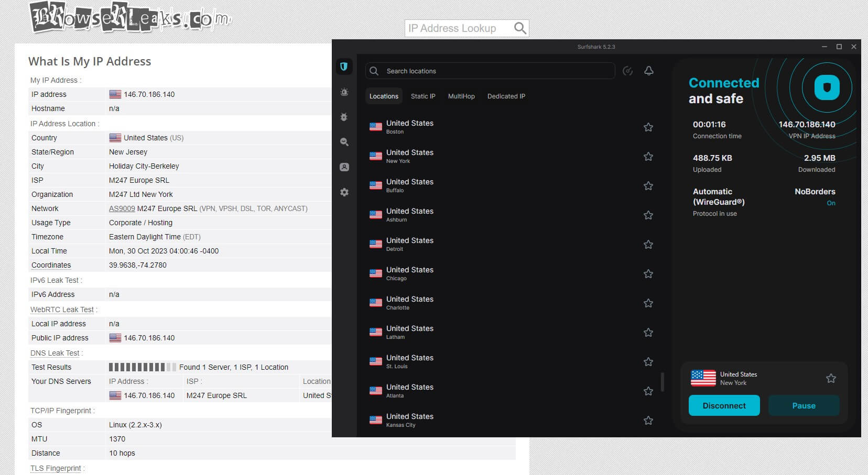Favorite the Boston location star
The width and height of the screenshot is (868, 475).
[x=648, y=127]
